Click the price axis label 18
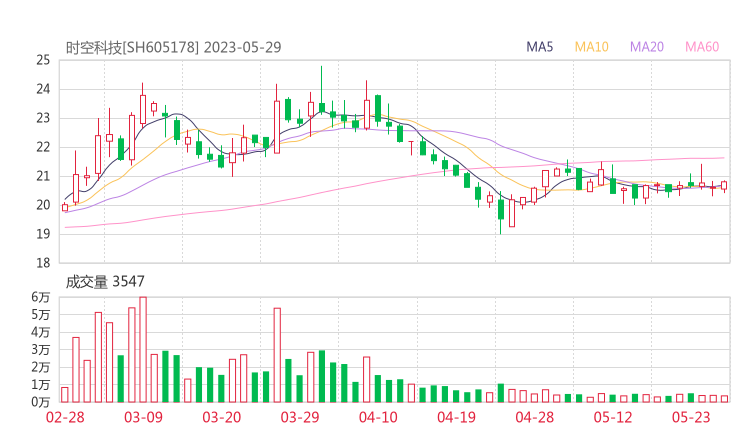Viewport: 740px width, 440px height. (x=43, y=263)
